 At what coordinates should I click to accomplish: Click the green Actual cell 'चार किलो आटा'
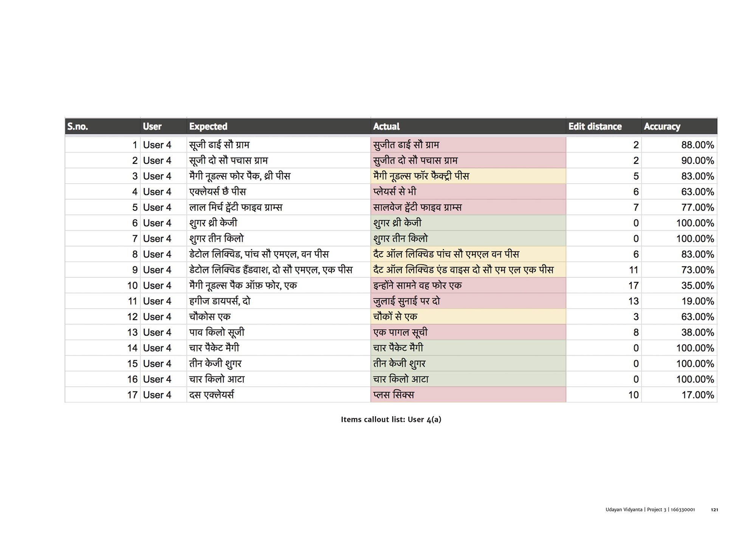coord(401,379)
